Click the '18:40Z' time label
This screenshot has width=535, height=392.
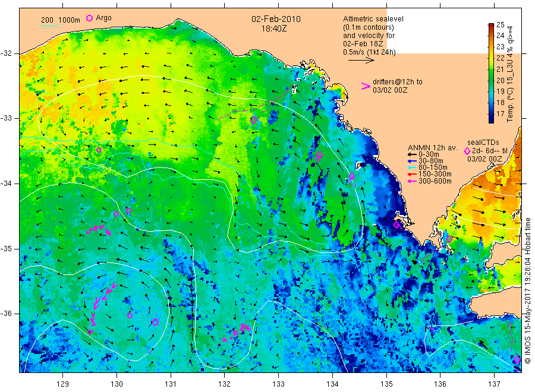coord(274,29)
